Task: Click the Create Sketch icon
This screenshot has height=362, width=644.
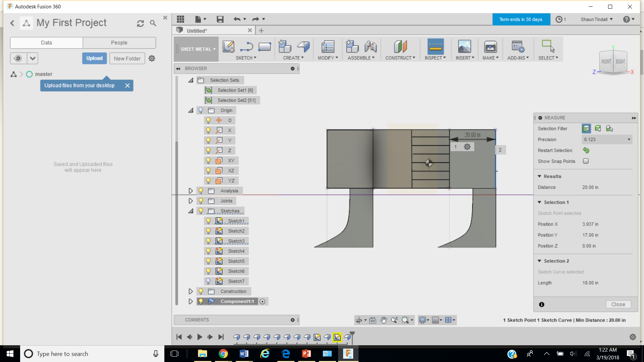Action: pos(228,47)
